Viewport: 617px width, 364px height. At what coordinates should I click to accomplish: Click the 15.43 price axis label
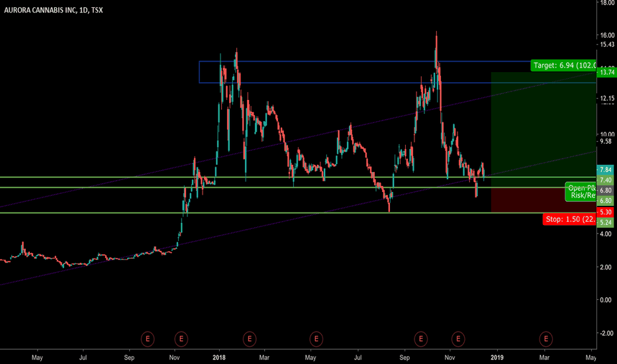607,44
